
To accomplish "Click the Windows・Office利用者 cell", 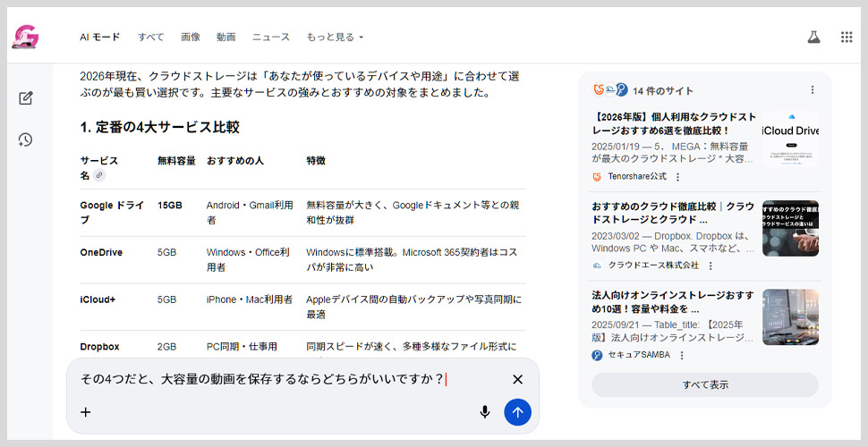I will (x=248, y=260).
